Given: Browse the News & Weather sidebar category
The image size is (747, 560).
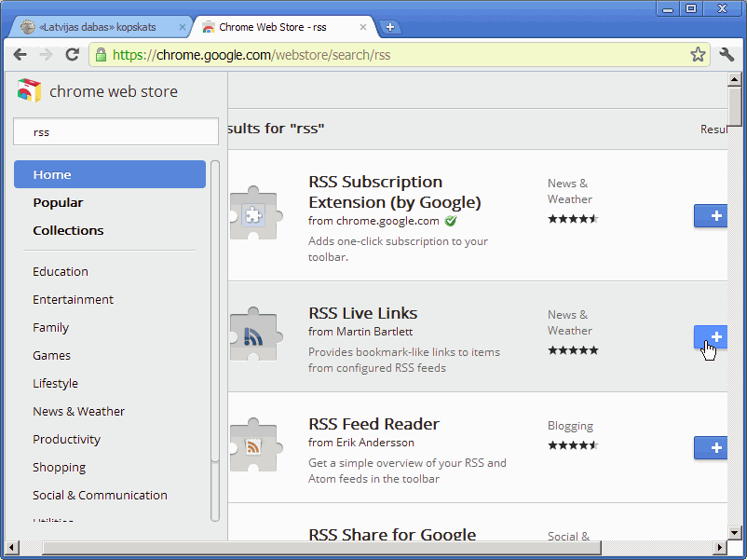Looking at the screenshot, I should (78, 411).
